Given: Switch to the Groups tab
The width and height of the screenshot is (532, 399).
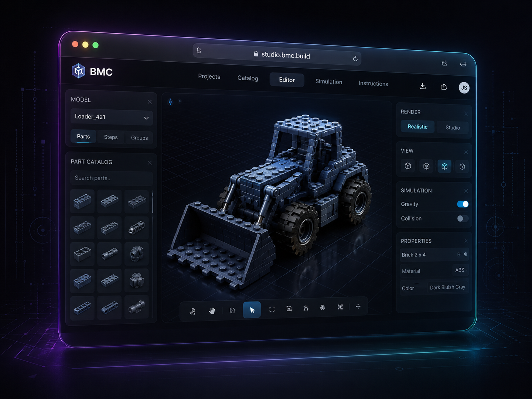Looking at the screenshot, I should pos(139,138).
